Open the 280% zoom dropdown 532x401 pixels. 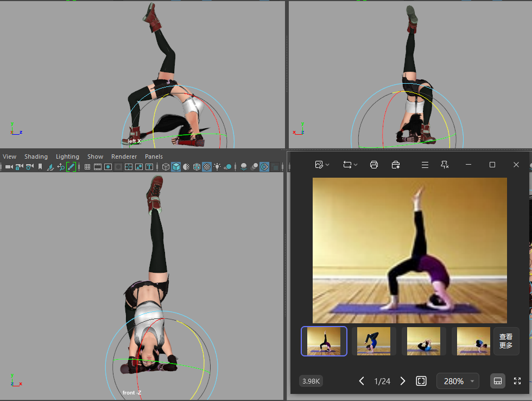pyautogui.click(x=458, y=381)
